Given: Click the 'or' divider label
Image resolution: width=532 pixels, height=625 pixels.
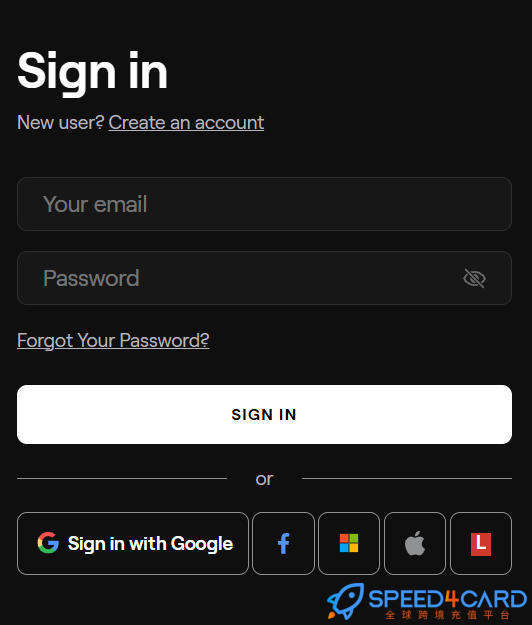Looking at the screenshot, I should click(x=264, y=479).
